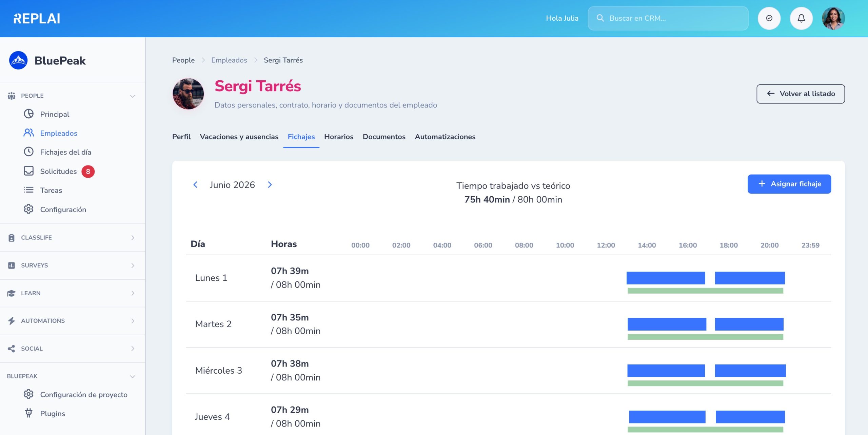
Task: Open the Horarios tab
Action: 339,137
